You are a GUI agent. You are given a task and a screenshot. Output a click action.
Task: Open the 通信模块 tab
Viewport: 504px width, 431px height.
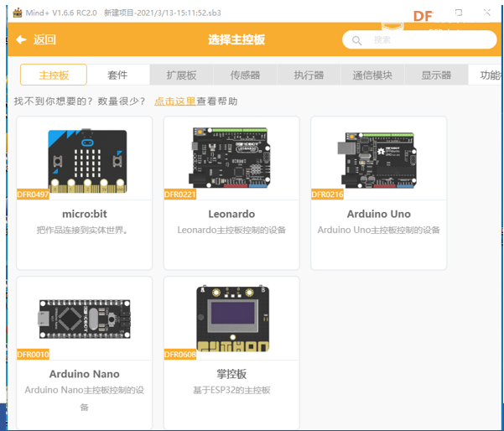(x=372, y=75)
